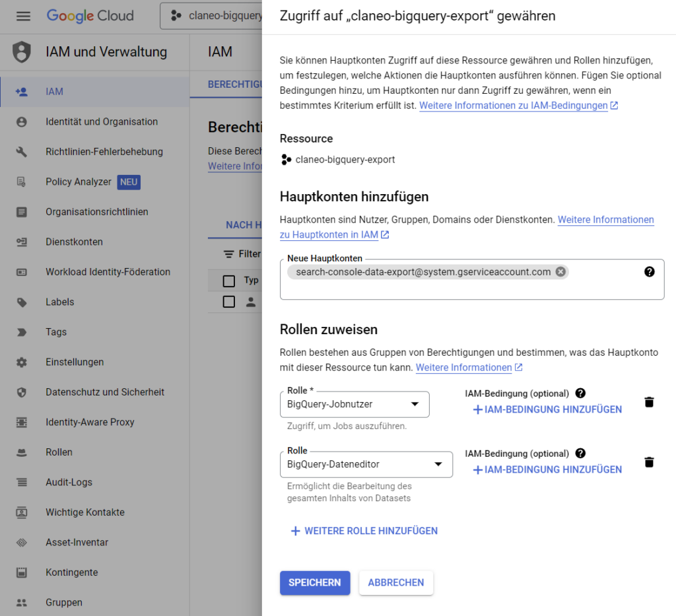Screen dimensions: 676x616
Task: Click help icon beside Jobnutzer IAM-Bedingung
Action: [581, 394]
